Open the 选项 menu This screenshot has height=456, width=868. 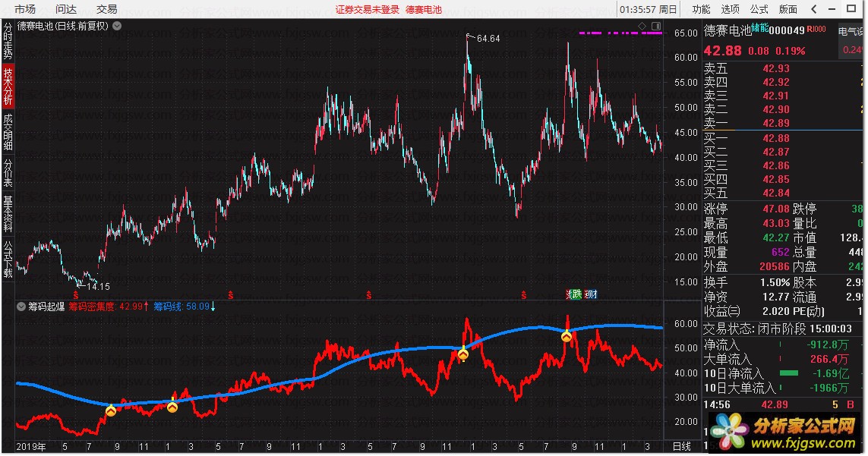[x=730, y=9]
